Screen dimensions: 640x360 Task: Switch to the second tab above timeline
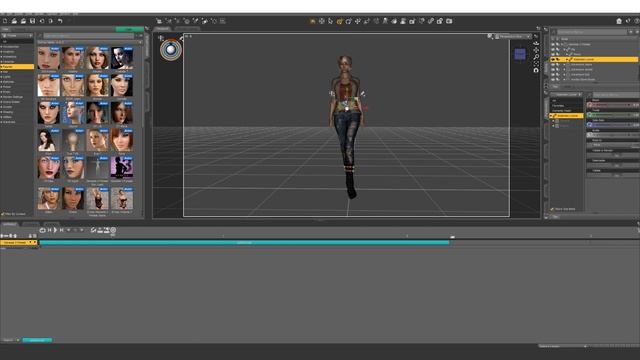(x=31, y=224)
